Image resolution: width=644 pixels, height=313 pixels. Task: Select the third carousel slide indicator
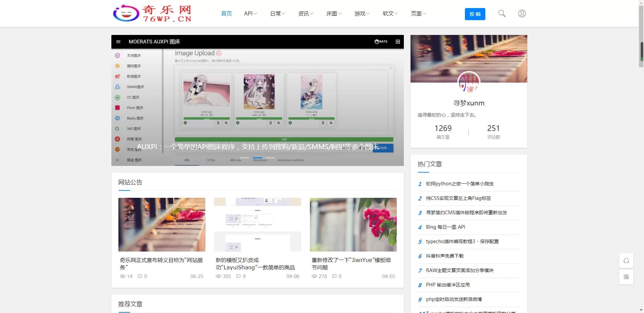point(270,158)
